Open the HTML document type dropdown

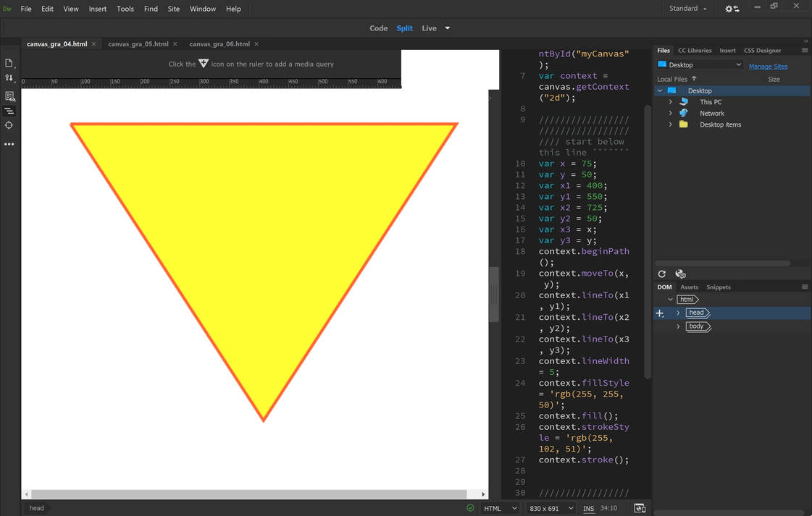500,508
